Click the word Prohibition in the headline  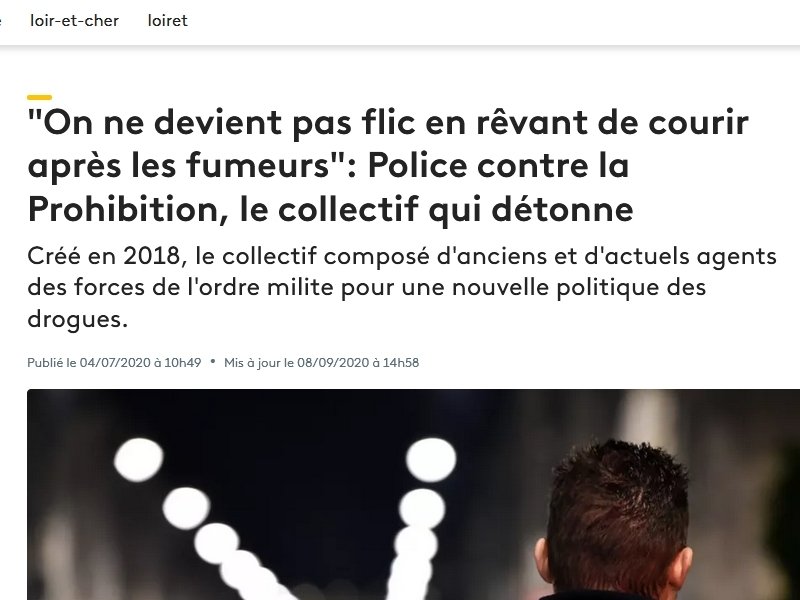point(123,209)
